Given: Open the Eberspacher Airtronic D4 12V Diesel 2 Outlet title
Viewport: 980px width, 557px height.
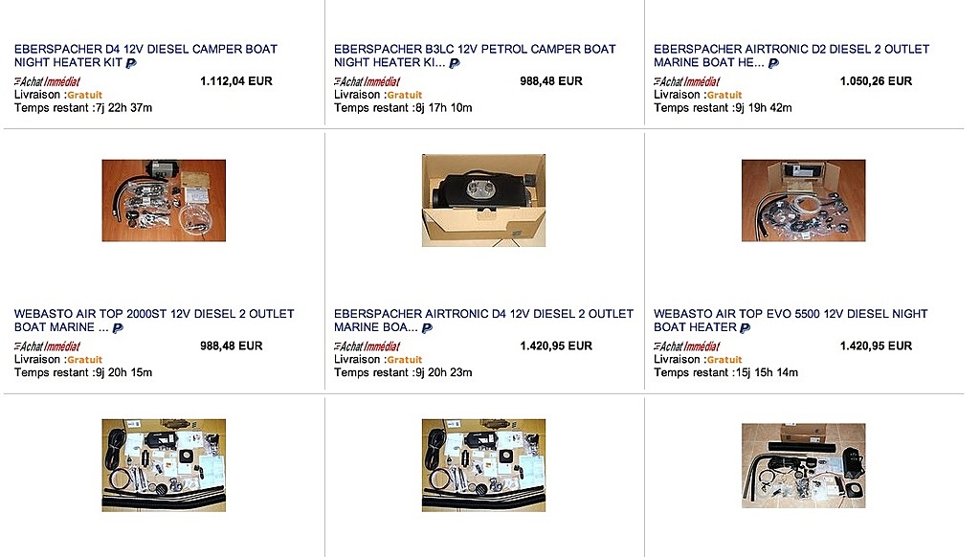Looking at the screenshot, I should [483, 320].
